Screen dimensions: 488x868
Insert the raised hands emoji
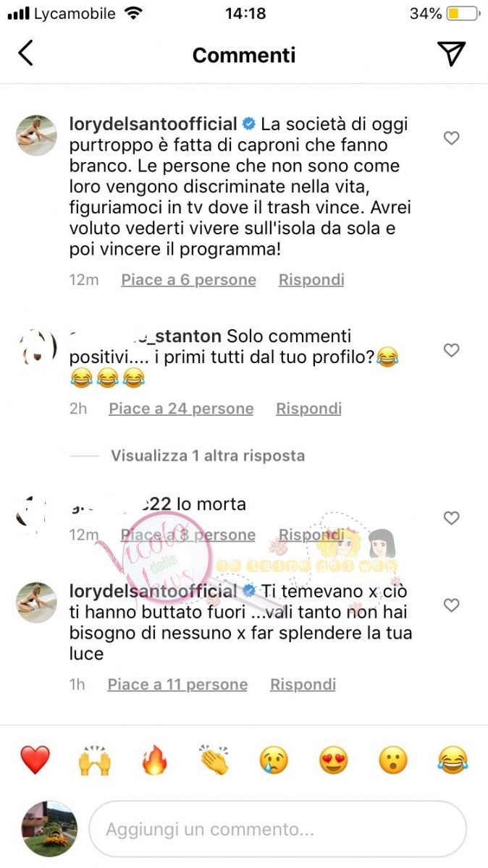click(94, 760)
